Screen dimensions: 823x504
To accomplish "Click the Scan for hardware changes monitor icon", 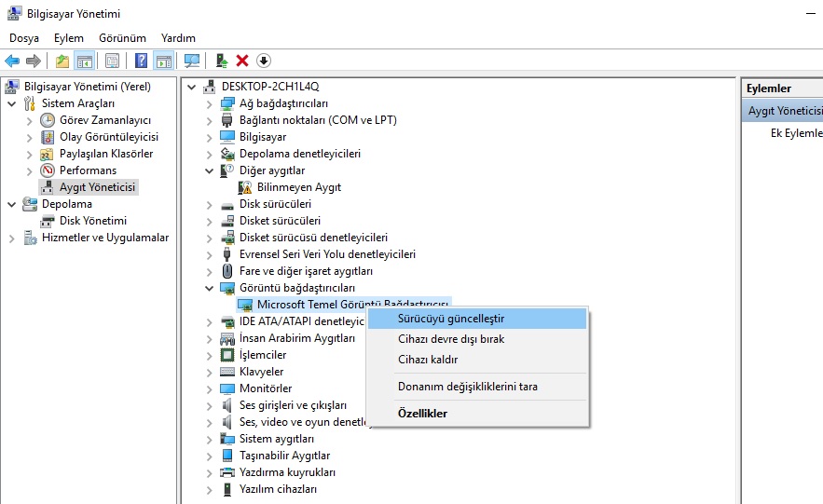I will [192, 61].
